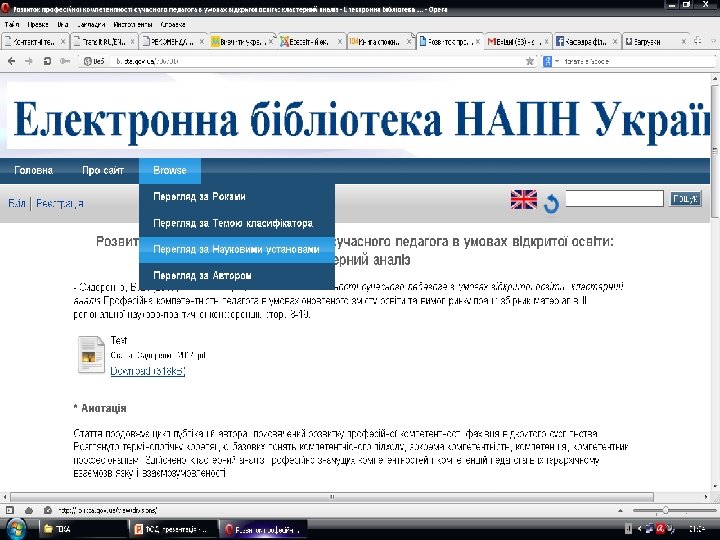Select Перегляд за Роками
This screenshot has height=540, width=720.
[x=236, y=197]
